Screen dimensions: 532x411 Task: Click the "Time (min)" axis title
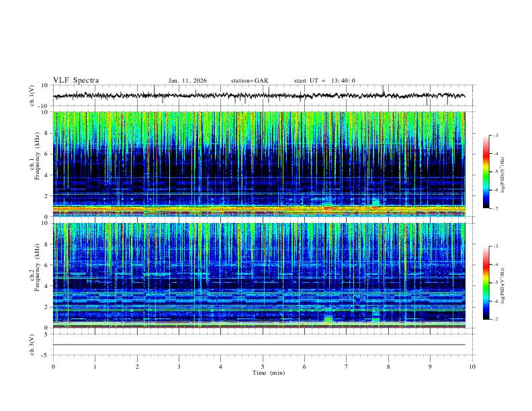(269, 373)
